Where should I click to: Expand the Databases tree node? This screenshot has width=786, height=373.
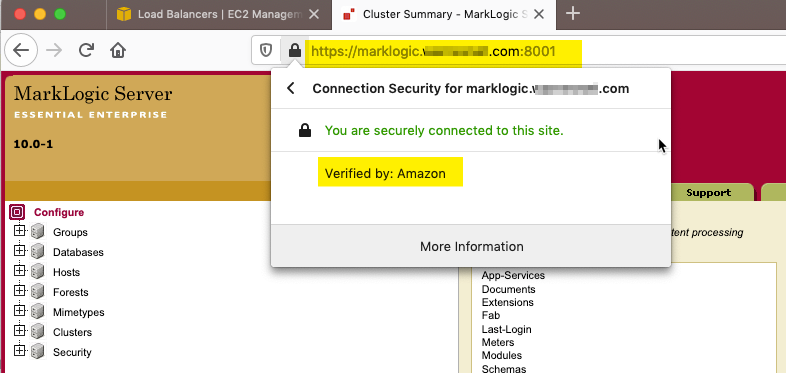pyautogui.click(x=19, y=250)
